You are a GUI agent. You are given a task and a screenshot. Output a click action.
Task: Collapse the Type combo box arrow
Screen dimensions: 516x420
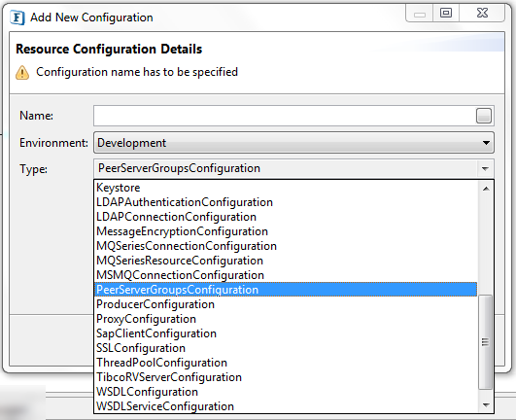tap(485, 169)
